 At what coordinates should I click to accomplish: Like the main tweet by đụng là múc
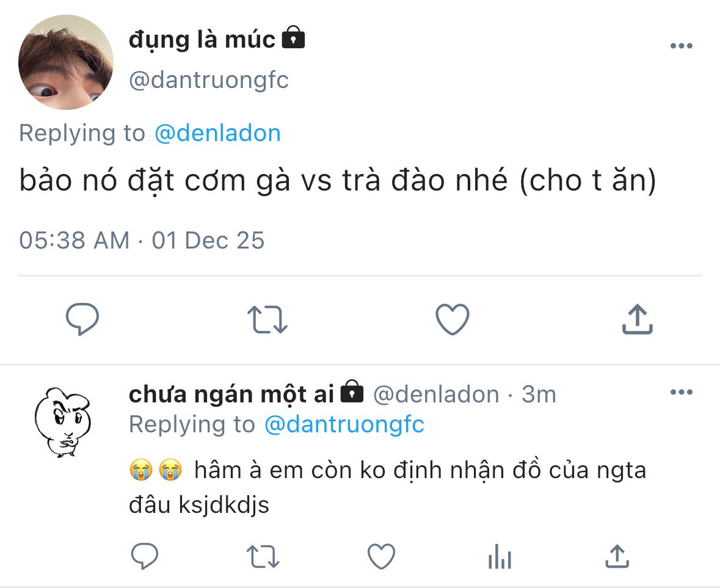point(452,319)
